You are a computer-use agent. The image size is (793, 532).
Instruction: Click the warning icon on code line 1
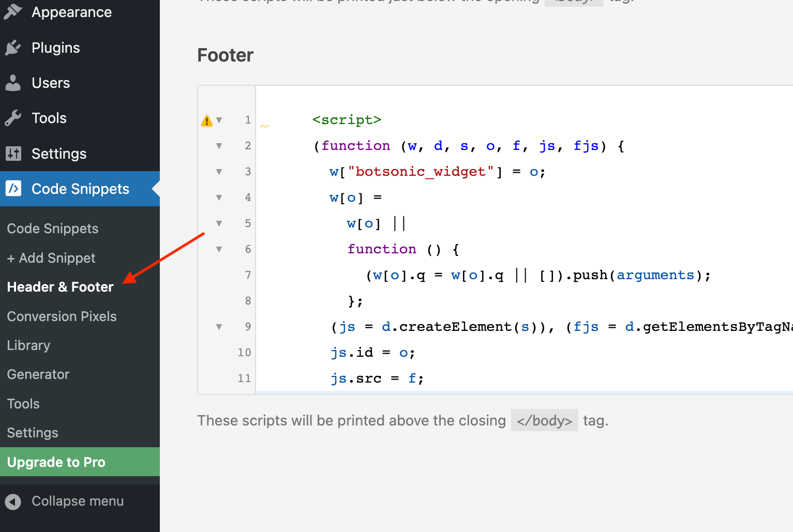[x=206, y=119]
